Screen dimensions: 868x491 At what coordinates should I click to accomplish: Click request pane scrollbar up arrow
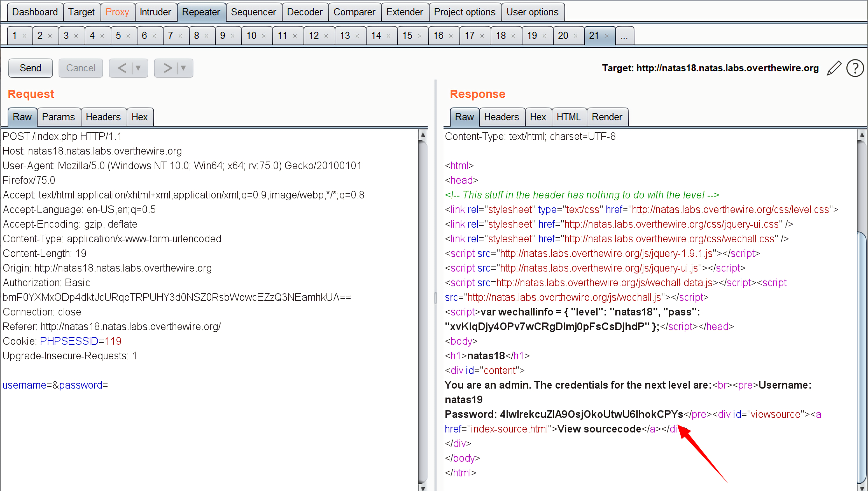[x=423, y=135]
